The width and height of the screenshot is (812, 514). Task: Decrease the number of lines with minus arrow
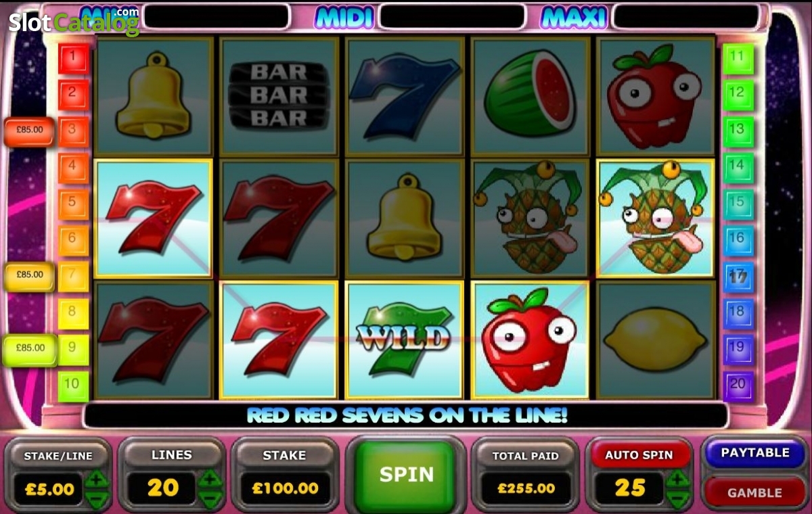[x=210, y=499]
